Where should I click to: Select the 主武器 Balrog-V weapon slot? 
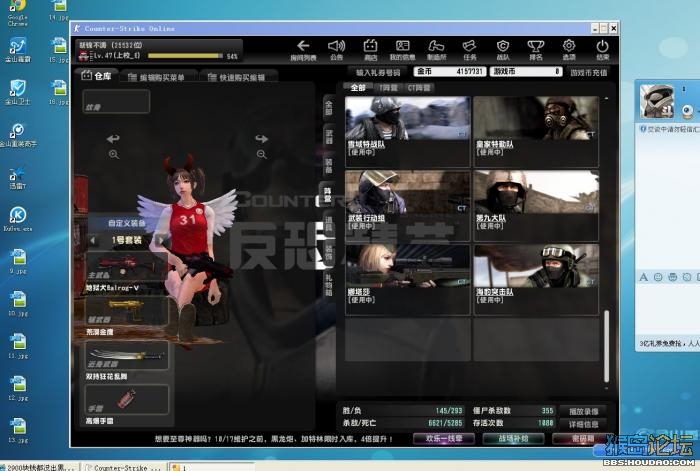pos(127,267)
